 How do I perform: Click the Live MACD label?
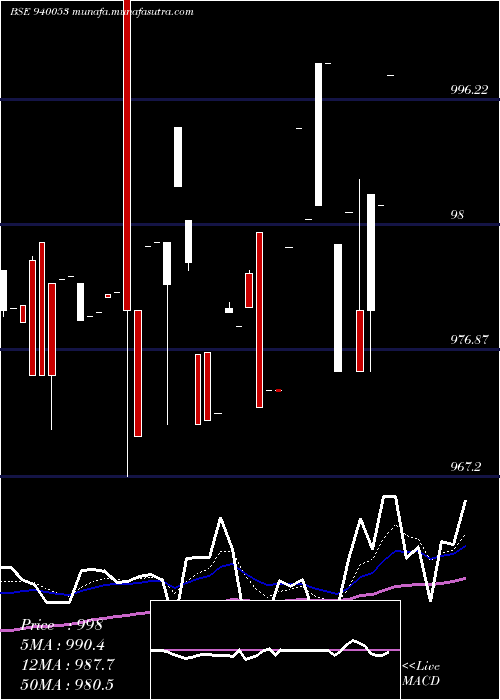421,674
